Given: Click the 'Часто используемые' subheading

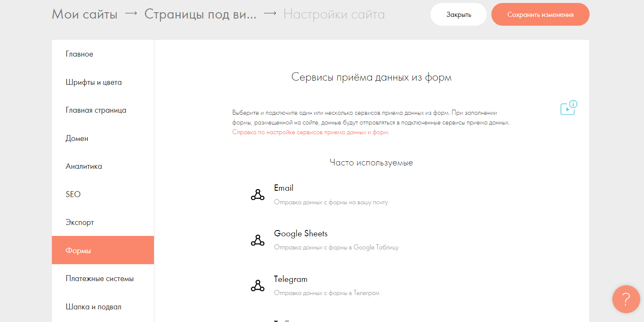Looking at the screenshot, I should [371, 162].
